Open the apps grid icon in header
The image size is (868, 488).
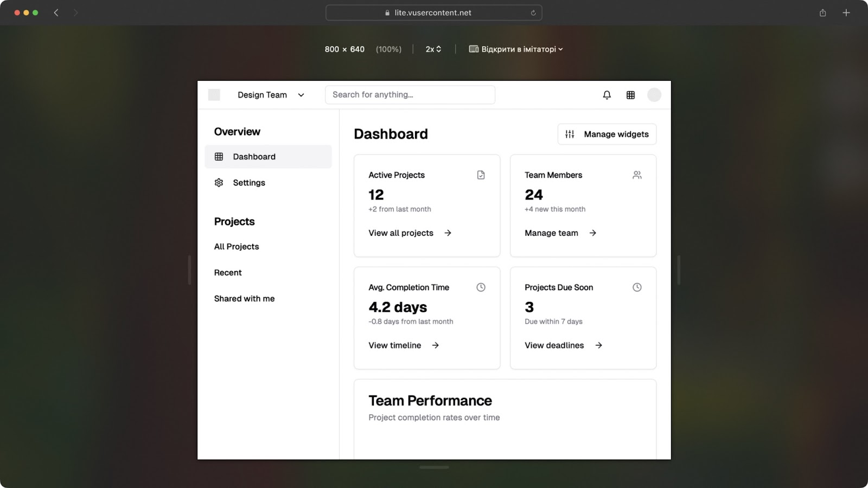point(630,95)
